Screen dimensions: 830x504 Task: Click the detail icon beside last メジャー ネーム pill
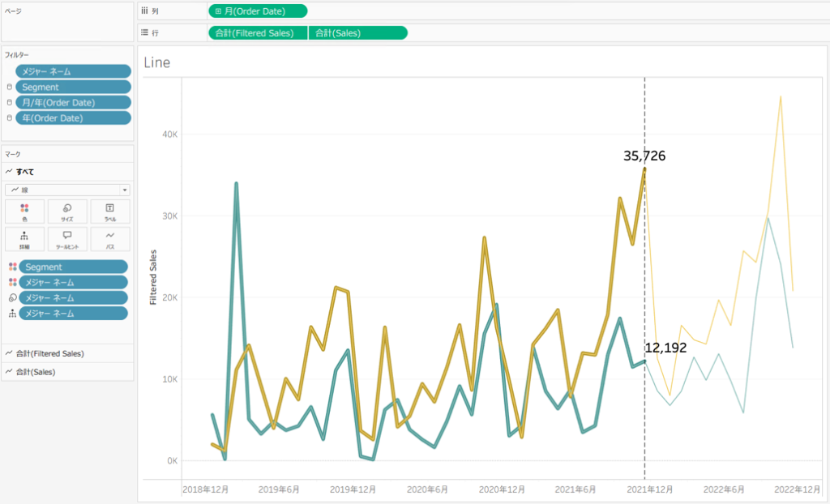[x=11, y=314]
